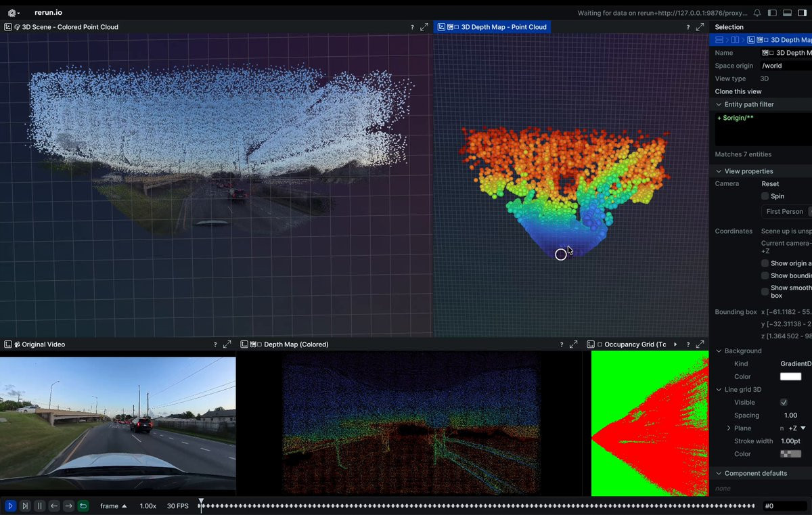Viewport: 812px width, 515px height.
Task: Maximize the 3D Scene Colored Point Cloud view
Action: coord(424,27)
